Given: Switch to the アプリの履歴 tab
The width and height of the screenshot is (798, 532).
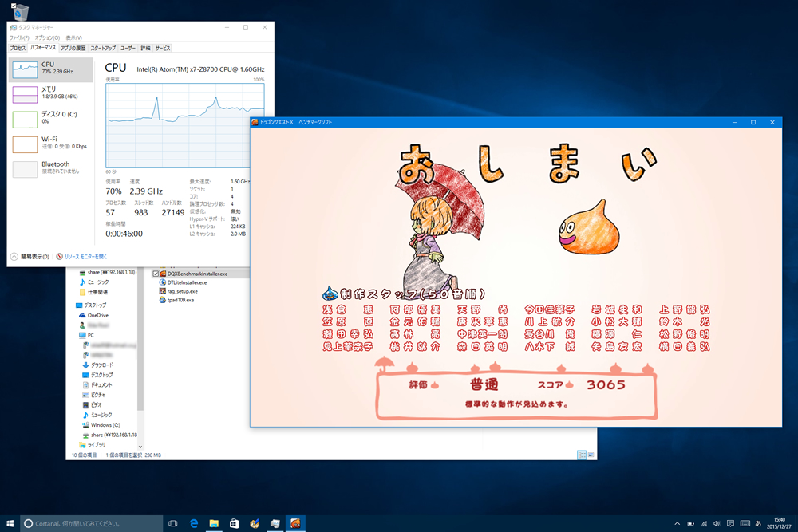Looking at the screenshot, I should click(73, 49).
